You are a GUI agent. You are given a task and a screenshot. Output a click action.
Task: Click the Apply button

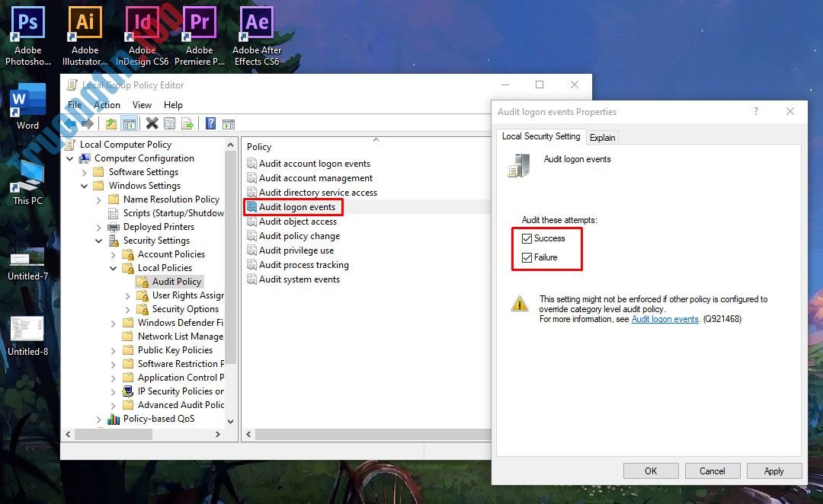[x=774, y=471]
